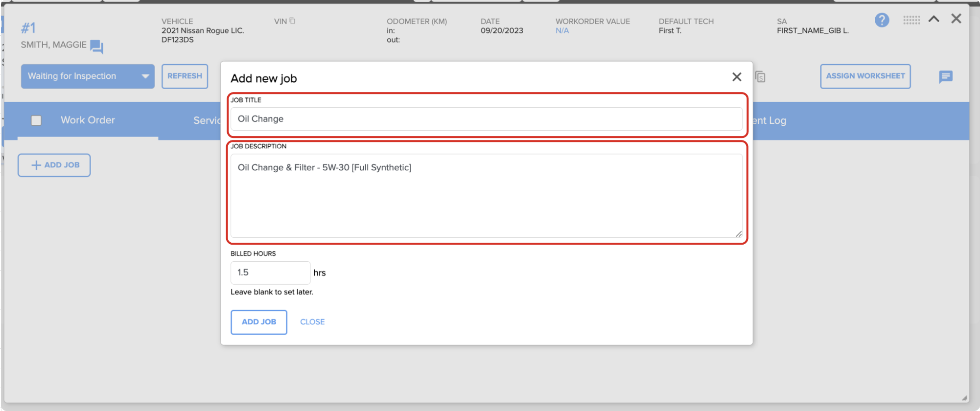980x411 pixels.
Task: Click the CLOSE link in dialog
Action: tap(312, 322)
